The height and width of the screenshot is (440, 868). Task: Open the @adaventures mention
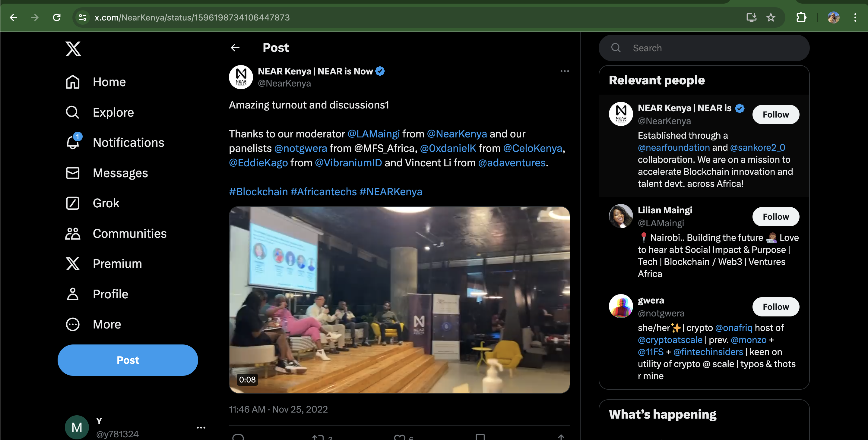pyautogui.click(x=512, y=163)
